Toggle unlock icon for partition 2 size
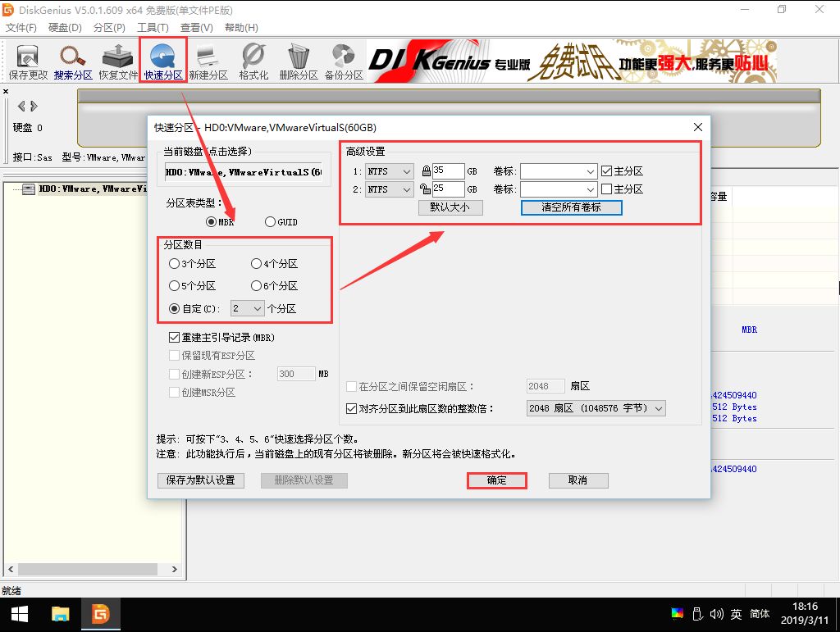Screen dimensions: 840x632 click(x=426, y=189)
